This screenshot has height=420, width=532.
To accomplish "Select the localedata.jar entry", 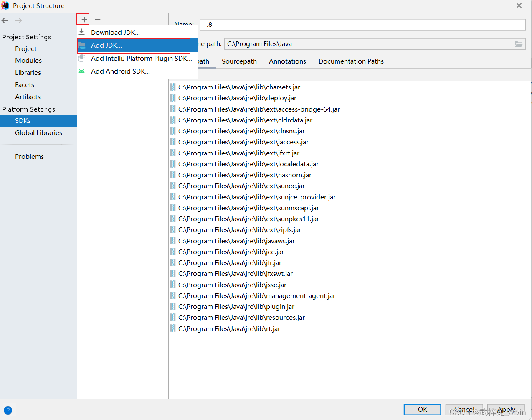I will 248,164.
